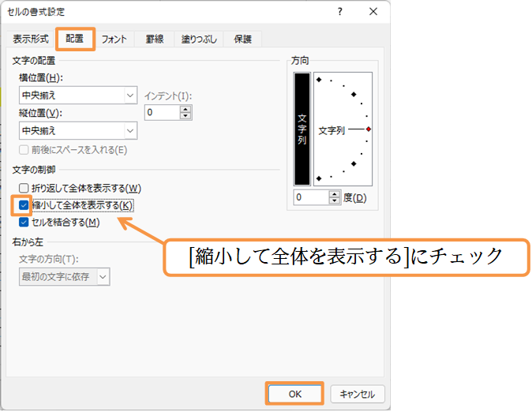Select vertical 文字列 orientation box

pos(302,129)
